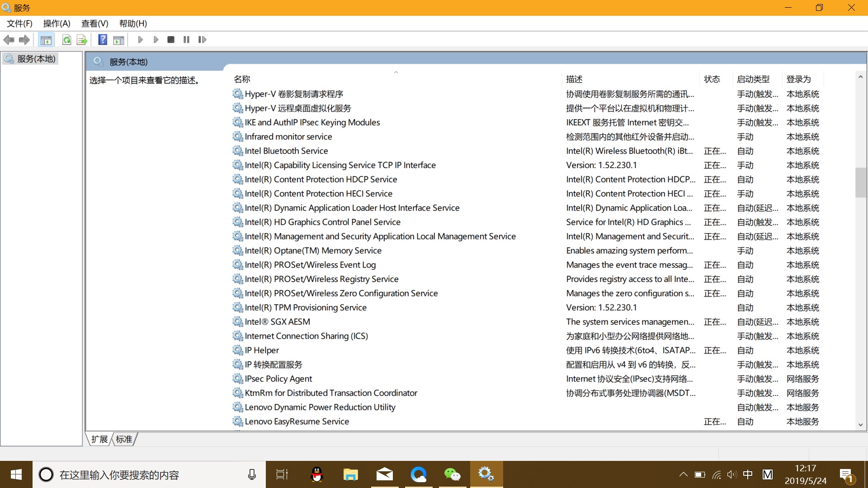Open the 操作(A) menu

tap(57, 23)
